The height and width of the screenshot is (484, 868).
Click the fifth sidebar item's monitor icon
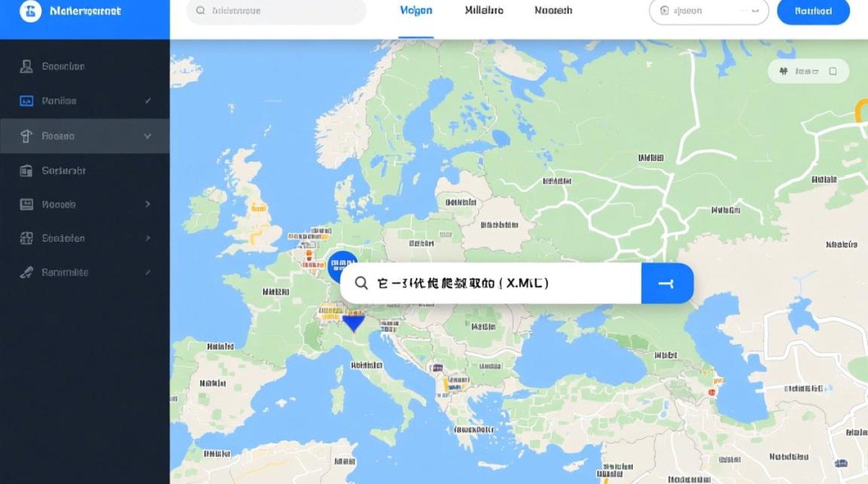coord(26,204)
